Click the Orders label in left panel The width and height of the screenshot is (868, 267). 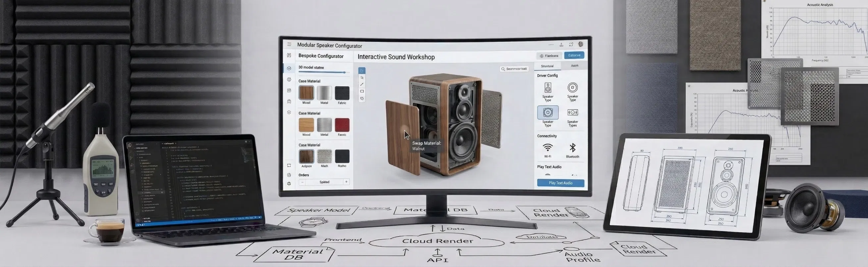(x=303, y=175)
